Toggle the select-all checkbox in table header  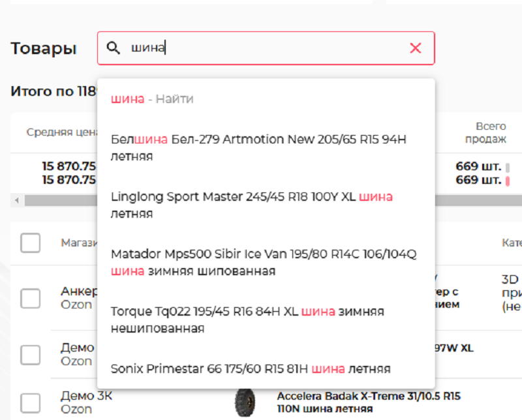[x=30, y=243]
